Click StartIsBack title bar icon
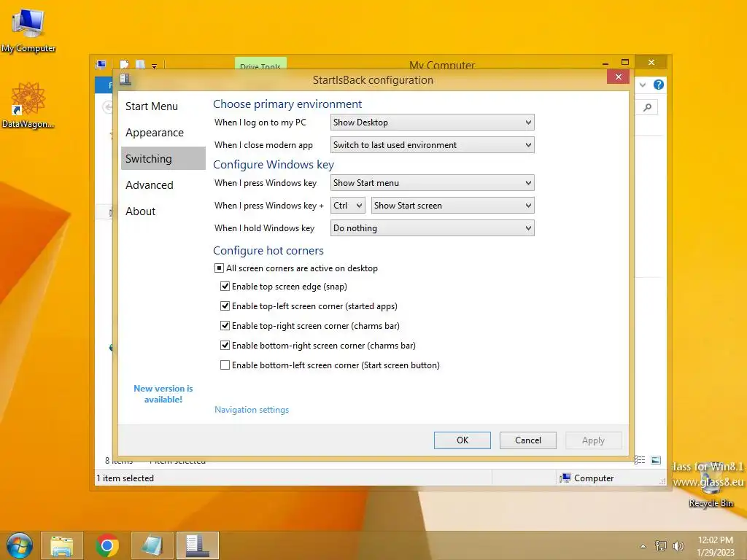 125,79
